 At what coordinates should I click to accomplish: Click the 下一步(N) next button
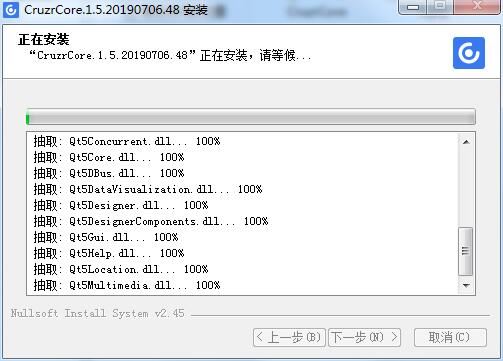click(364, 337)
